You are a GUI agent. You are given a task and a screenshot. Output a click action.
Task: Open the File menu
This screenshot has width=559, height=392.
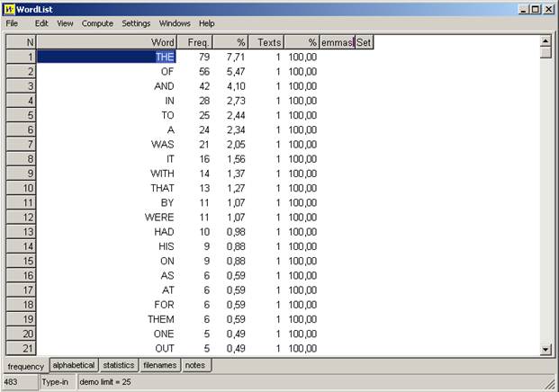point(12,23)
